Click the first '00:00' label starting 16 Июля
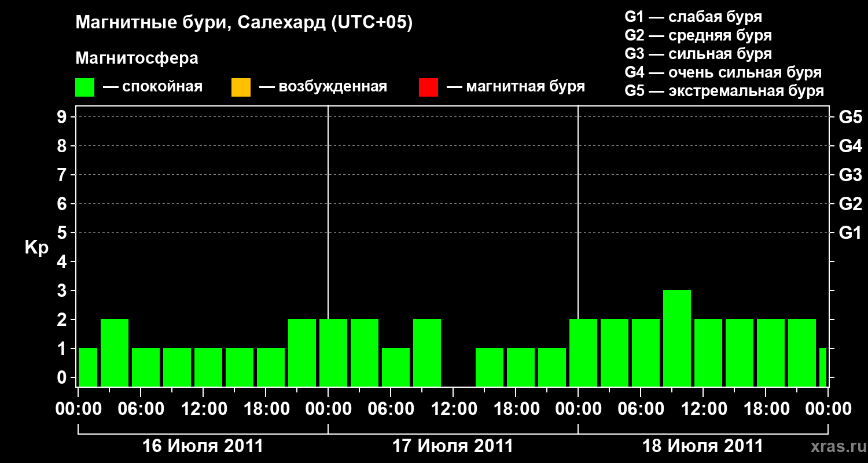Screen dimensions: 868x463 78,409
